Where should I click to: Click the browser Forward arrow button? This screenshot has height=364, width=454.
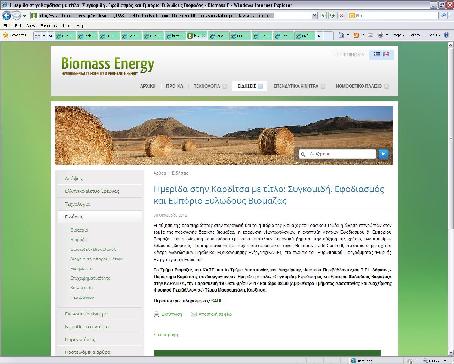click(x=16, y=15)
